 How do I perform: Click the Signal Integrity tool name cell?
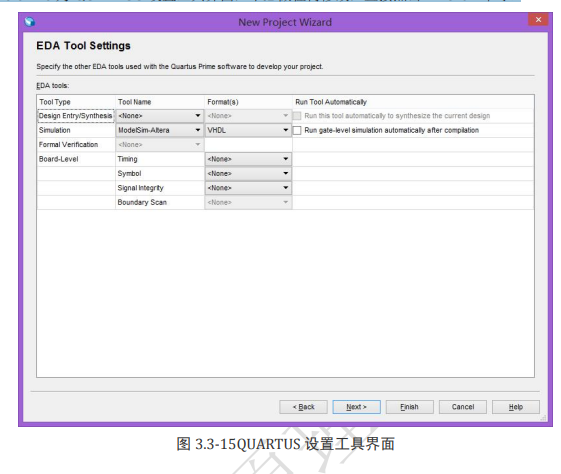160,188
